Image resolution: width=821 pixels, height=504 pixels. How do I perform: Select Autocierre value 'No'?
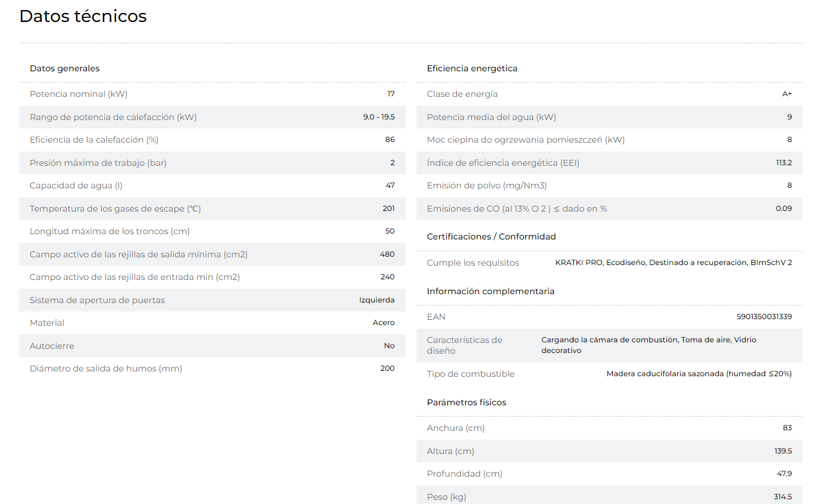(389, 346)
